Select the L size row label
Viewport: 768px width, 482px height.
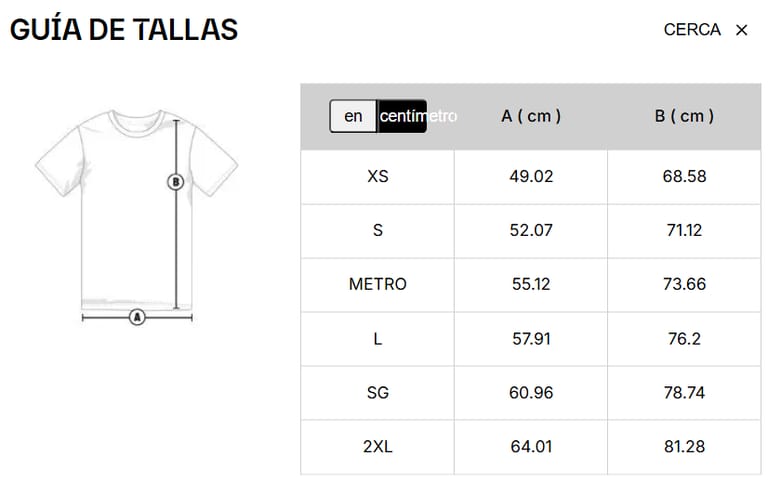click(378, 338)
